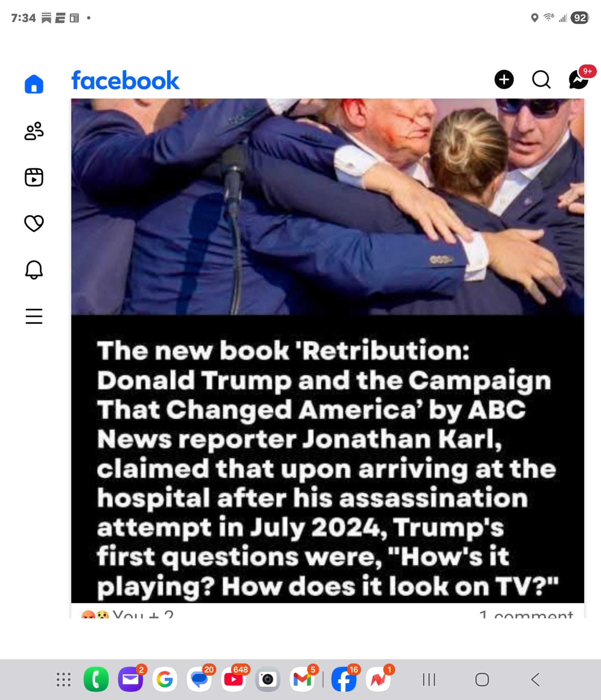
Task: Open the Friends tab in sidebar
Action: [x=34, y=131]
